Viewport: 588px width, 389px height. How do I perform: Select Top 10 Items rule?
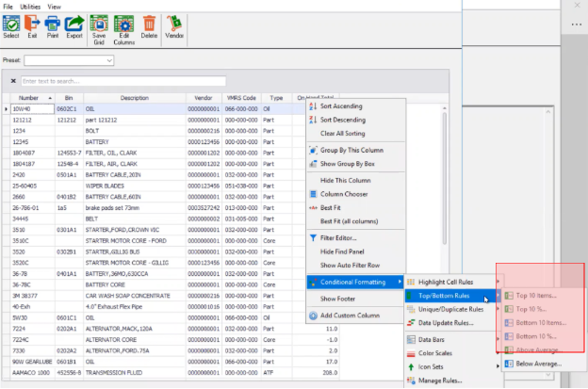[x=540, y=295]
